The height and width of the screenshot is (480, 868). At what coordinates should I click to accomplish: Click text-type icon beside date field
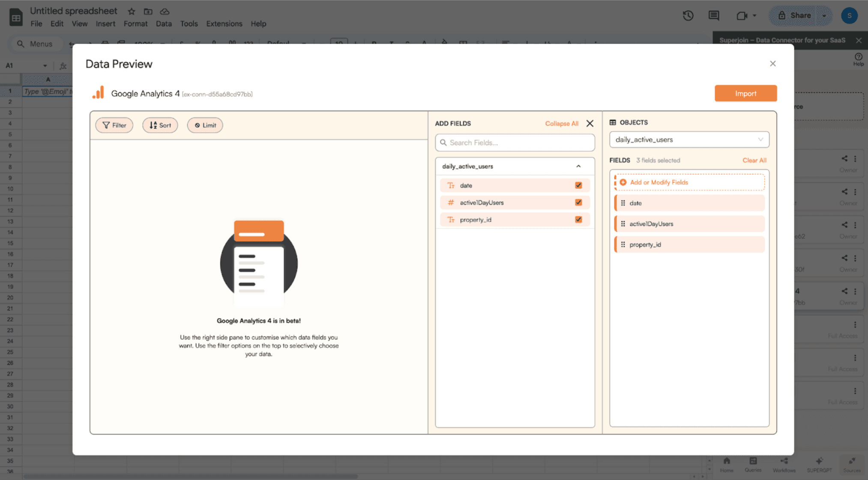pos(451,186)
